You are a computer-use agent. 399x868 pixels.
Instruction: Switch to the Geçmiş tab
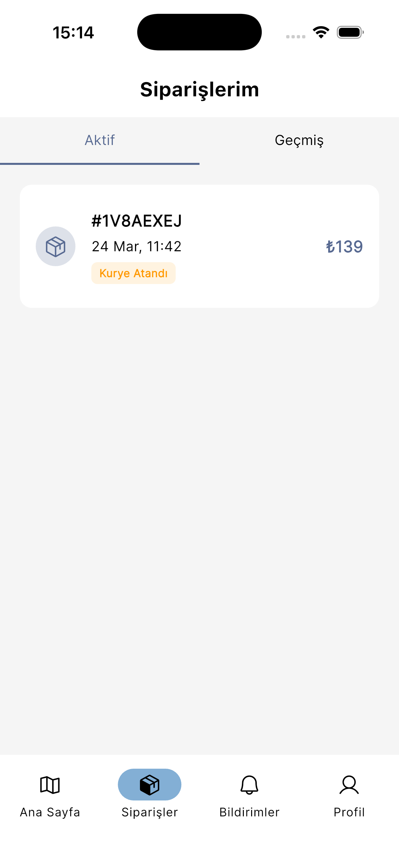pyautogui.click(x=299, y=140)
